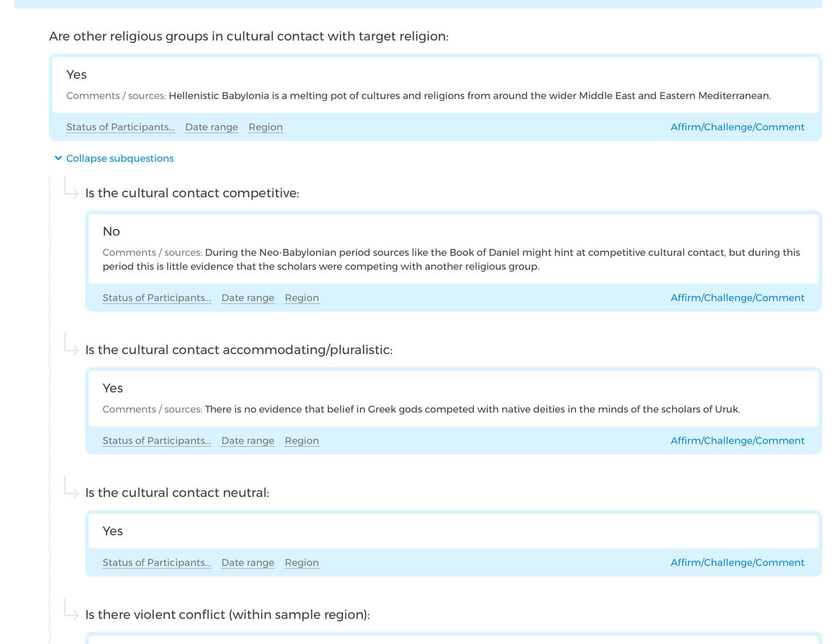Click Affirm/Challenge/Comment for the neutral contact answer
The height and width of the screenshot is (644, 836).
point(737,563)
